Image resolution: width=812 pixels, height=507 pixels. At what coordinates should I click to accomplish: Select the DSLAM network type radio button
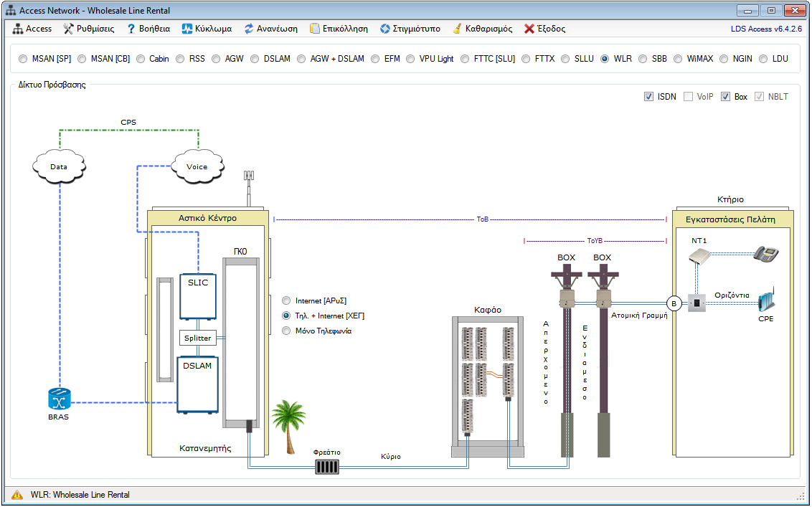tap(256, 59)
